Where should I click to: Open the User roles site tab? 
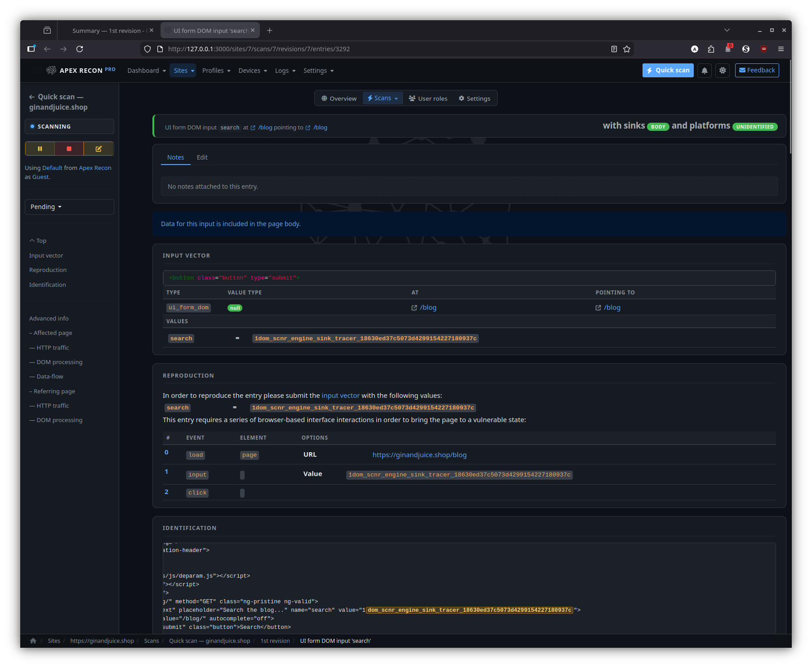coord(428,98)
